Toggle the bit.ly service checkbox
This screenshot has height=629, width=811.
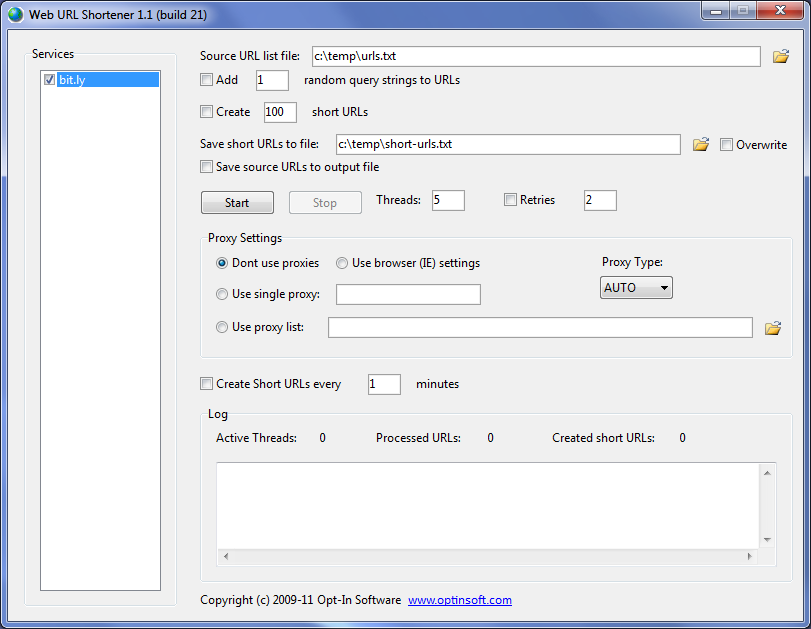[x=50, y=80]
